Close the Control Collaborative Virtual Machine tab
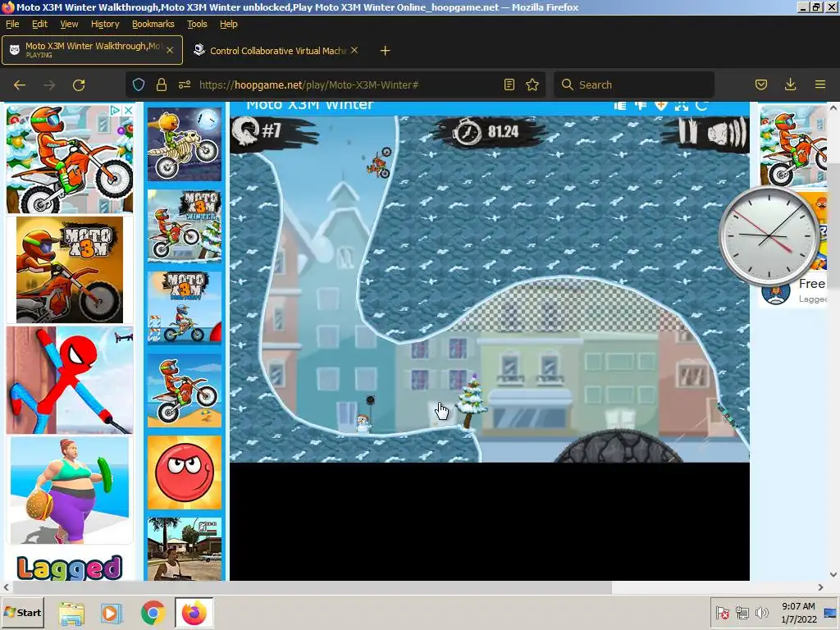840x630 pixels. (354, 50)
